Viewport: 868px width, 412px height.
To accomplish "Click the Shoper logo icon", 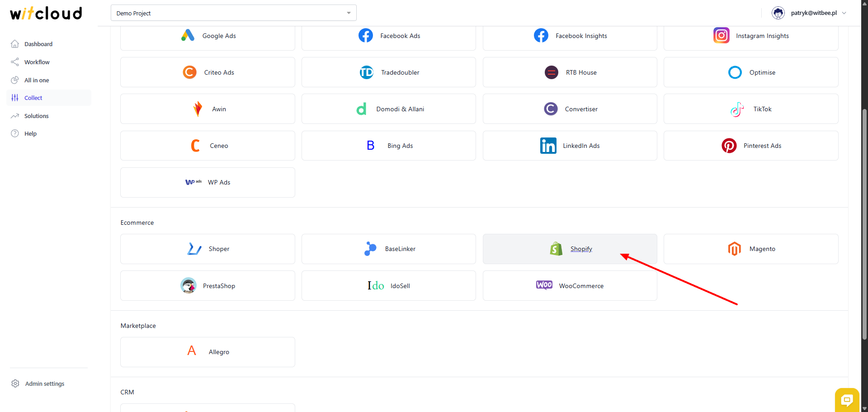I will point(194,249).
